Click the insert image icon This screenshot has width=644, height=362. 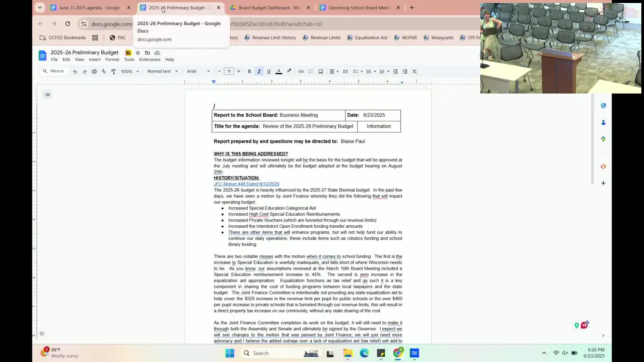321,71
